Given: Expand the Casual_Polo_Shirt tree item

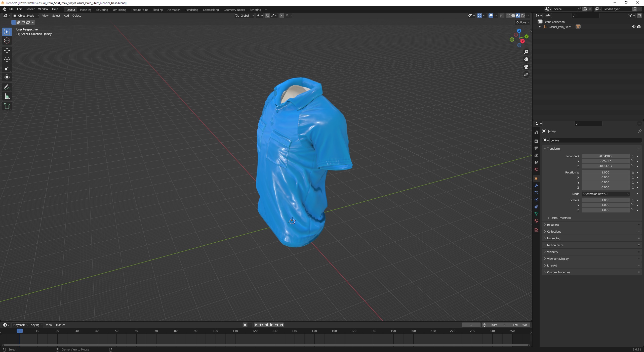Looking at the screenshot, I should [x=540, y=27].
